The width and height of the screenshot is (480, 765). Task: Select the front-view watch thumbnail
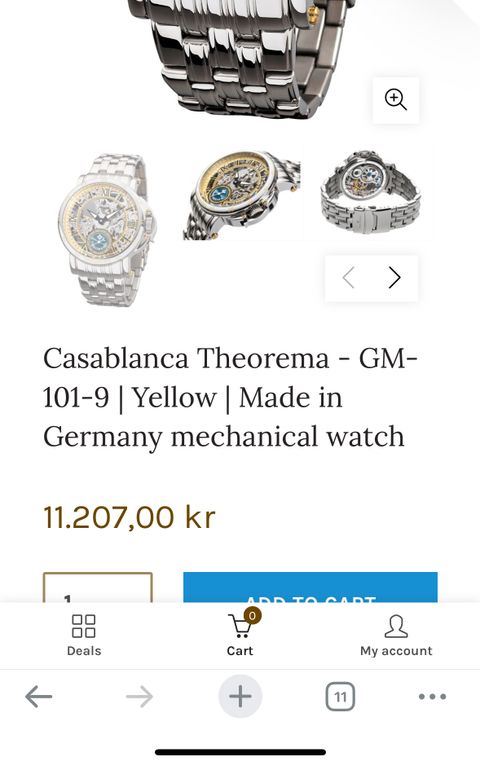point(103,229)
